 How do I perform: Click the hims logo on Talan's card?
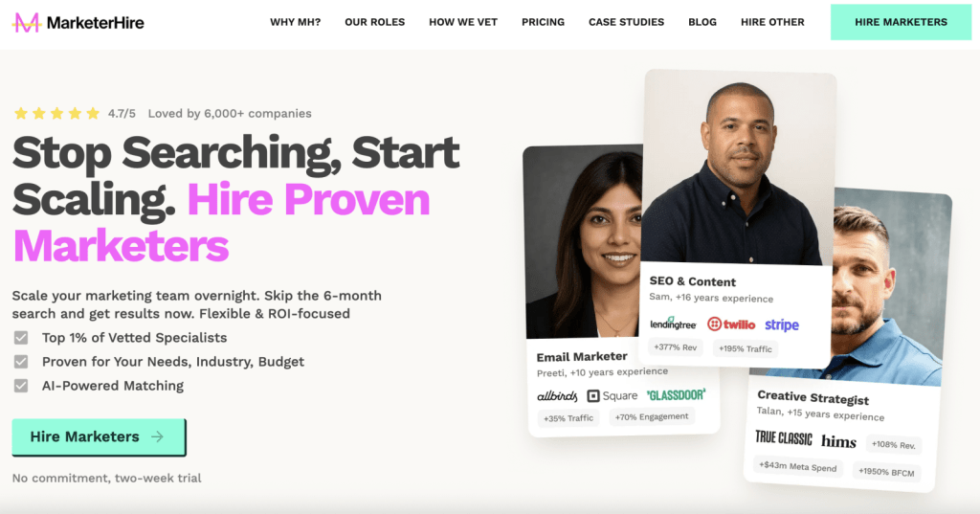(838, 441)
